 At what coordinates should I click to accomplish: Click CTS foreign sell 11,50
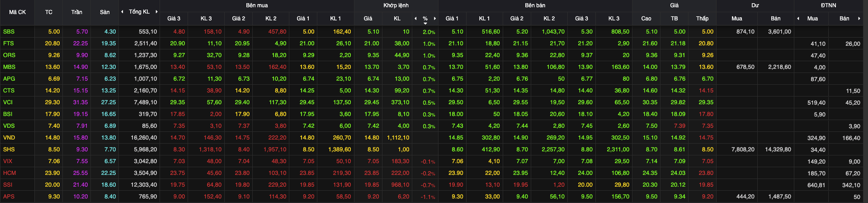[x=853, y=91]
